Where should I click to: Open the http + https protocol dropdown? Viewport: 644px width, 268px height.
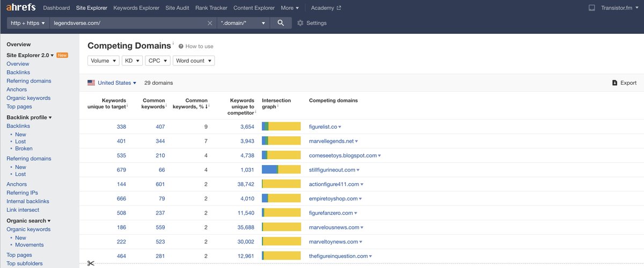pos(28,23)
